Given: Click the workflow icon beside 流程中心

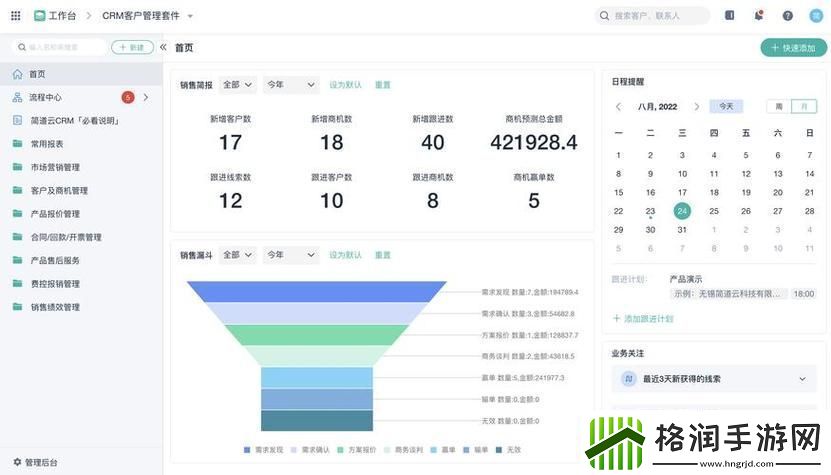Looking at the screenshot, I should [x=17, y=98].
